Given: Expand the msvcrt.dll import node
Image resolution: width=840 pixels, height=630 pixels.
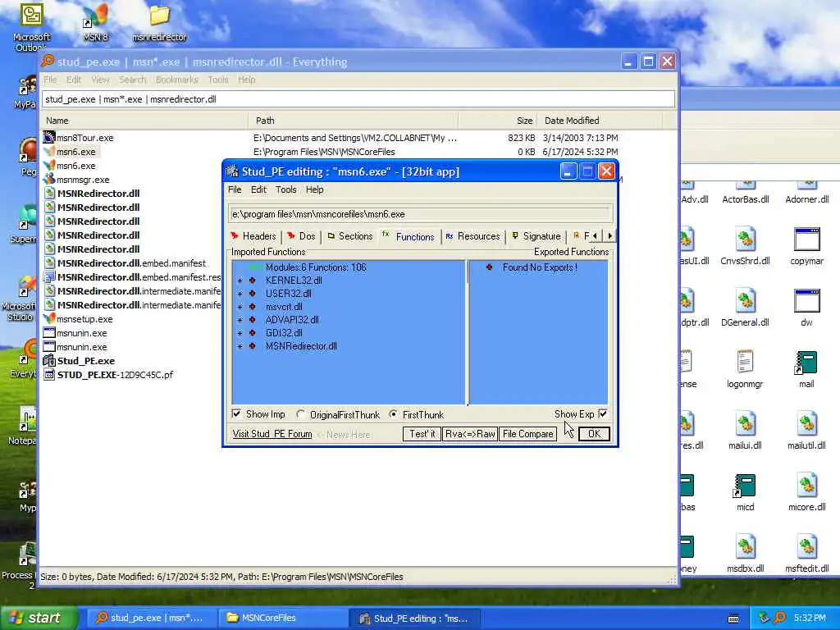Looking at the screenshot, I should coord(240,307).
